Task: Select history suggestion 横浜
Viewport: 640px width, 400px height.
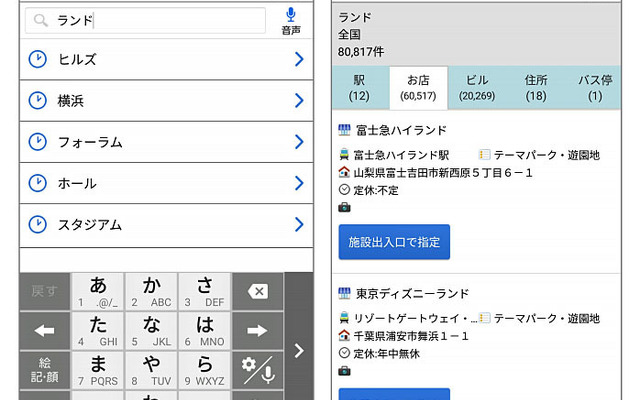Action: pos(167,100)
